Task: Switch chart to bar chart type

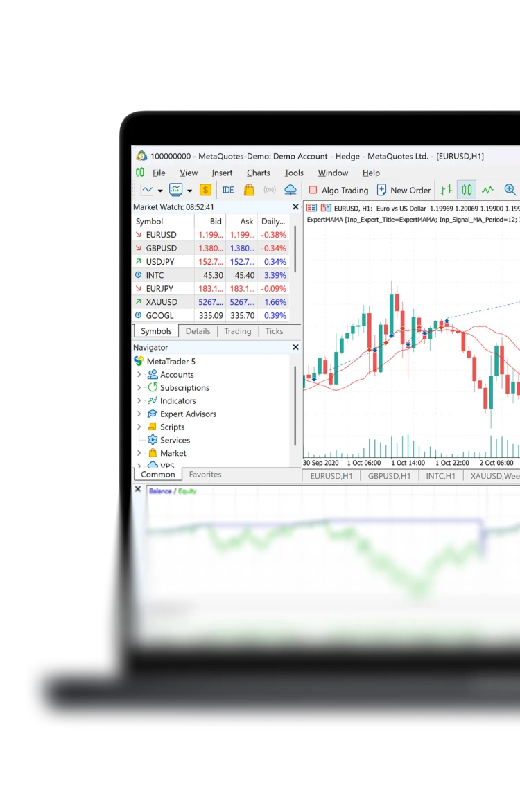Action: click(x=446, y=190)
